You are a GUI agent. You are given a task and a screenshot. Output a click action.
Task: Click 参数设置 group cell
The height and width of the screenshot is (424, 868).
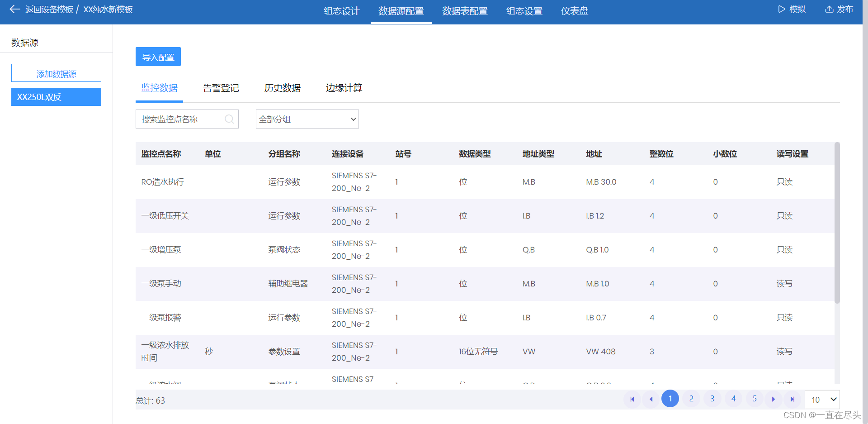[x=284, y=352]
